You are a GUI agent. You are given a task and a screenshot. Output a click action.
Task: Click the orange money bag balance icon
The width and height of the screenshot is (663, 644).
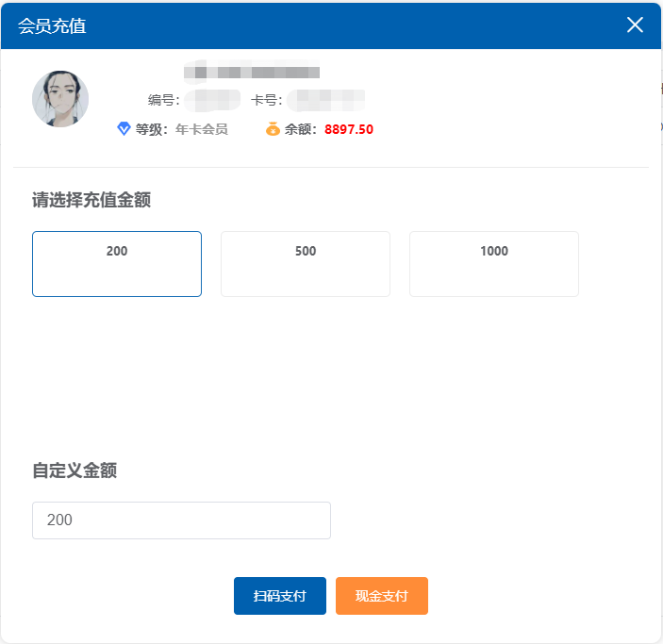click(x=273, y=129)
